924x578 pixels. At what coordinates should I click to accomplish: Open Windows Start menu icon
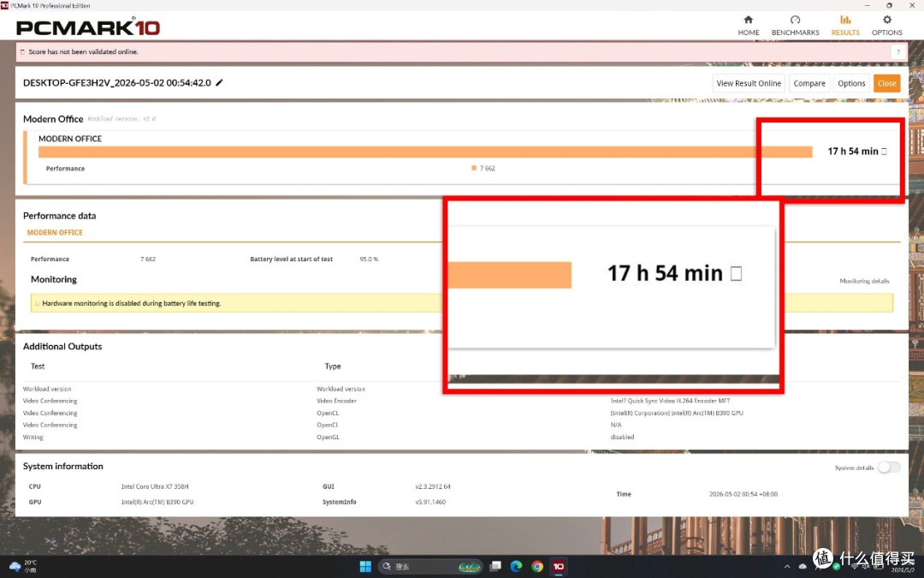click(365, 566)
